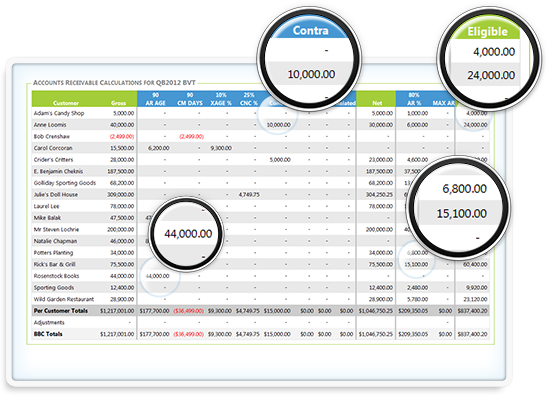Select the BBC Totals row label
Screen dimensions: 548x396
pyautogui.click(x=48, y=334)
